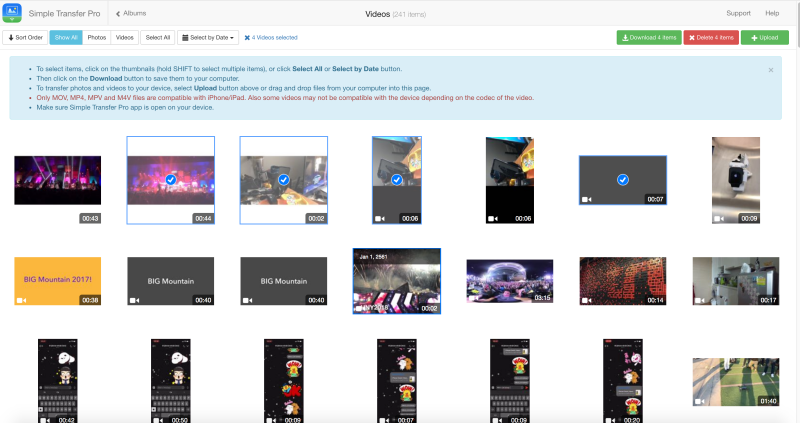Go back to Albums
The height and width of the screenshot is (423, 800).
coord(133,14)
